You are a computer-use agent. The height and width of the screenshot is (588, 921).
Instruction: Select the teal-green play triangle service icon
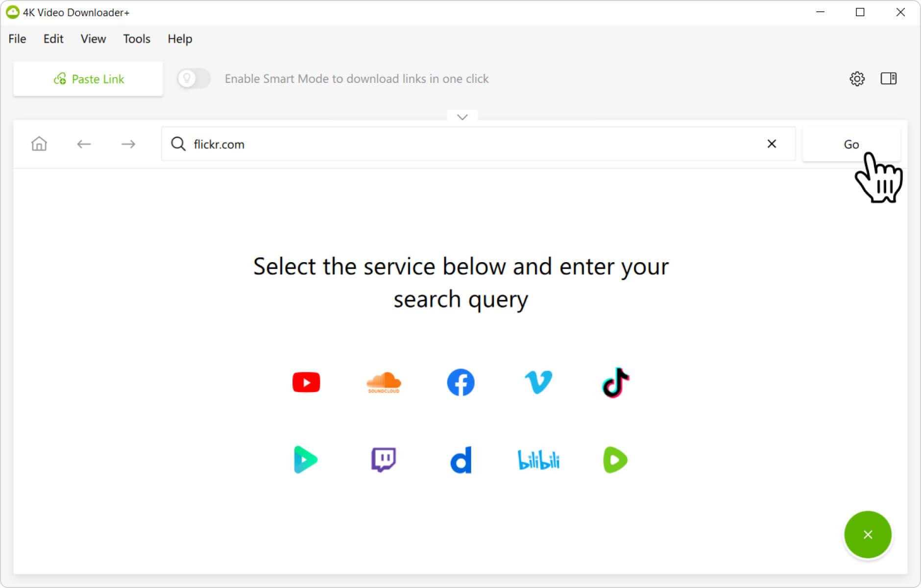click(306, 460)
